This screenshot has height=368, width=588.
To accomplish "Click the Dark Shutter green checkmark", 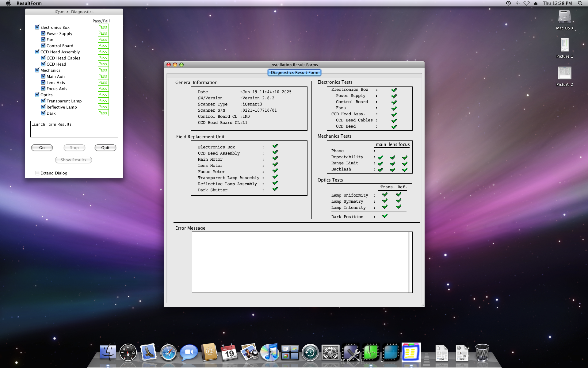I will pyautogui.click(x=275, y=189).
